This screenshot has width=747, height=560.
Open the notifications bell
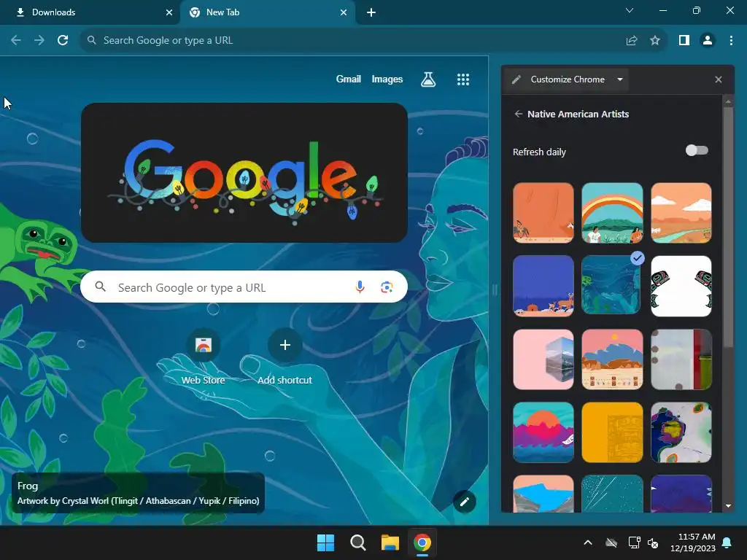727,542
